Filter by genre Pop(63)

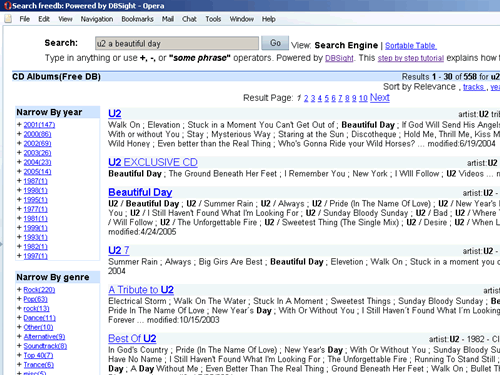click(x=36, y=299)
